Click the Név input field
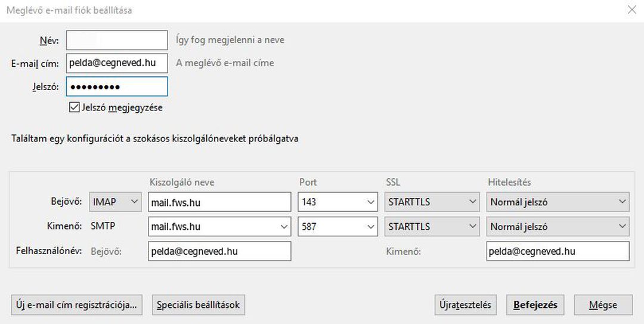 click(117, 41)
